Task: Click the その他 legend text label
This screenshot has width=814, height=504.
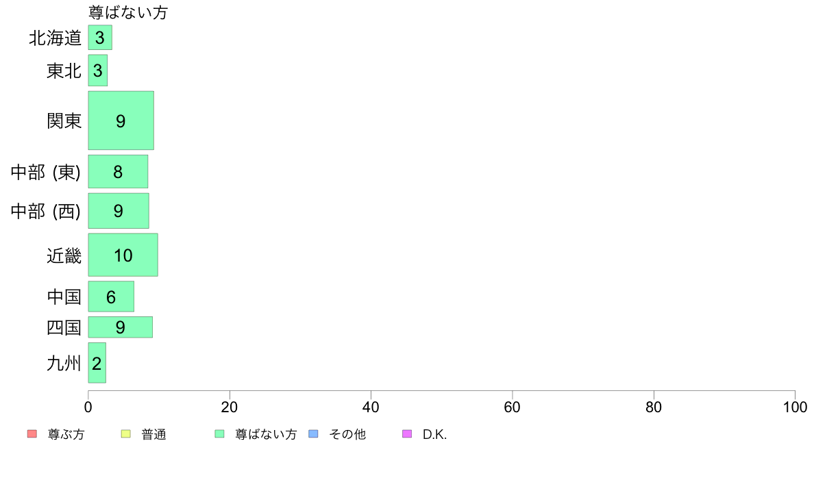Action: pyautogui.click(x=347, y=434)
